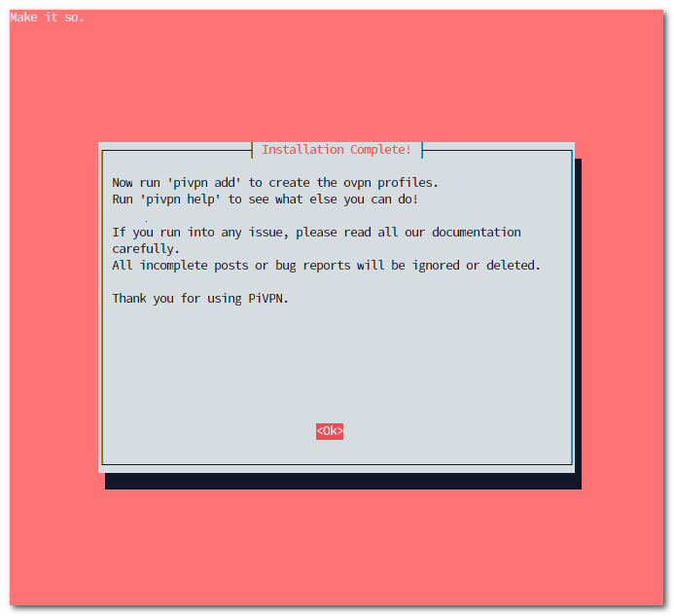Click the 'Thank you for using PiVPN.' text
The height and width of the screenshot is (616, 674).
200,299
